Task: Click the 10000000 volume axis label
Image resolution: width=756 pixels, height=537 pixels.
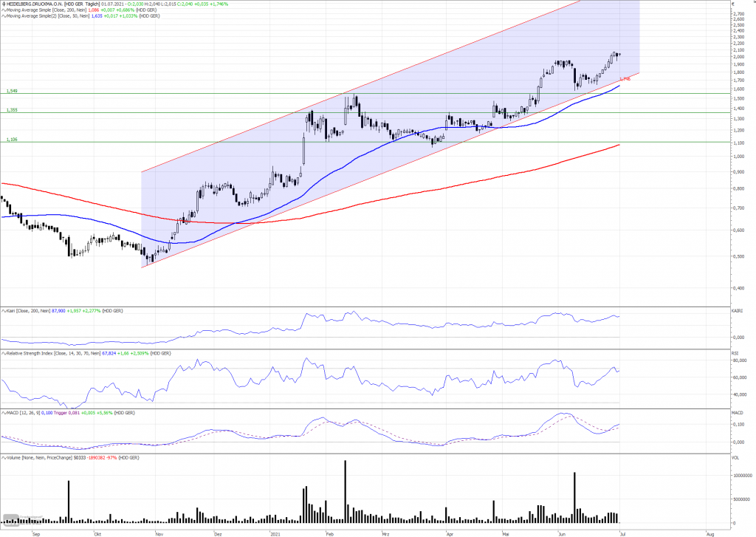Action: (x=743, y=476)
